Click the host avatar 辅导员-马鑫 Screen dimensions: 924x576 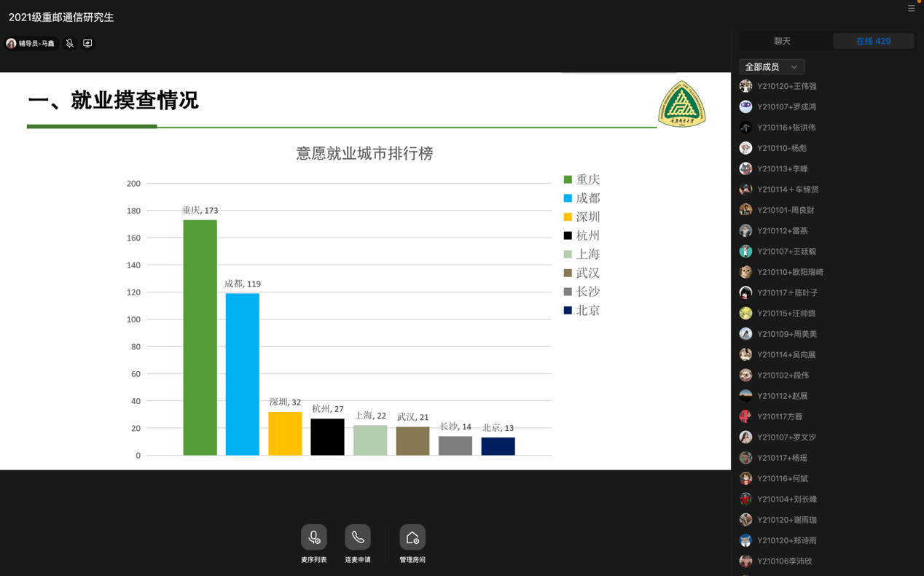11,44
